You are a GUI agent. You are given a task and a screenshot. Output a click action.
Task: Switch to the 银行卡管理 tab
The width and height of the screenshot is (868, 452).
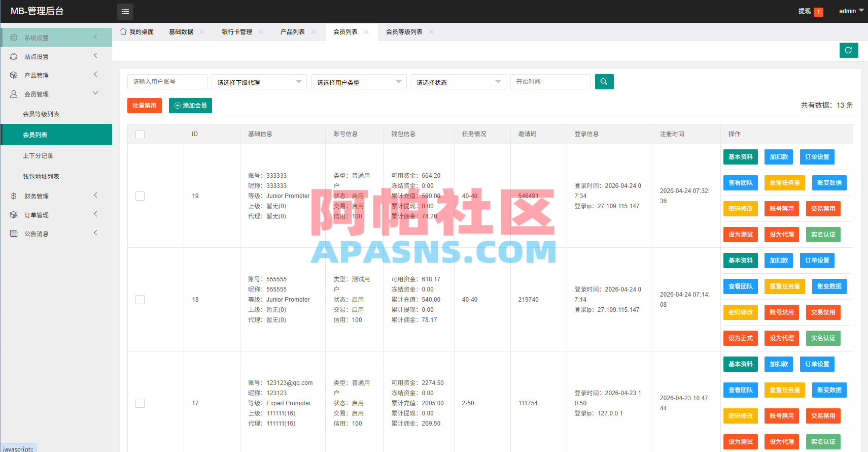click(x=237, y=31)
